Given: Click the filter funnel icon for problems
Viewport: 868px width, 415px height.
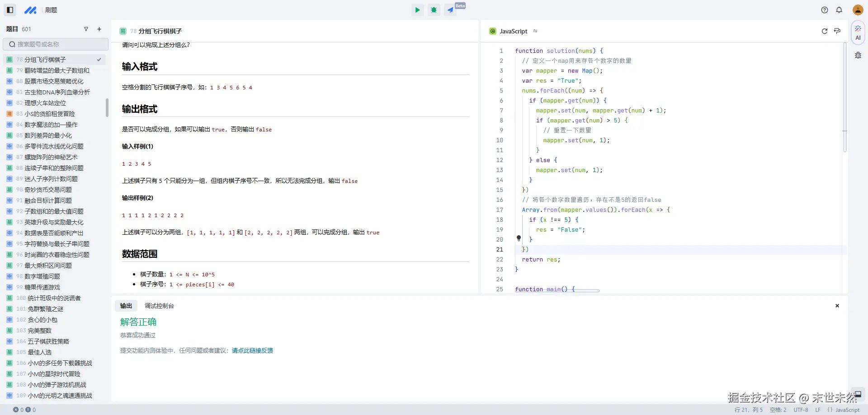Looking at the screenshot, I should point(86,29).
